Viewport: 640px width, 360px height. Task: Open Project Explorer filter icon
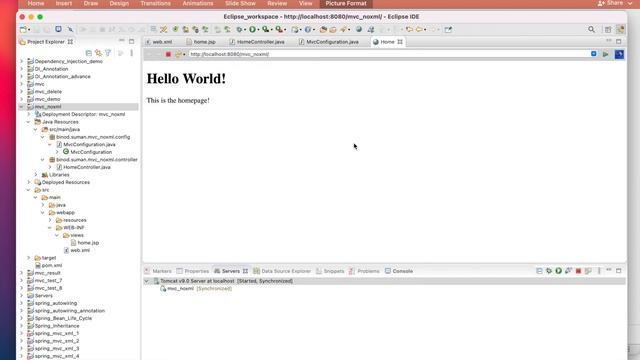pyautogui.click(x=108, y=53)
